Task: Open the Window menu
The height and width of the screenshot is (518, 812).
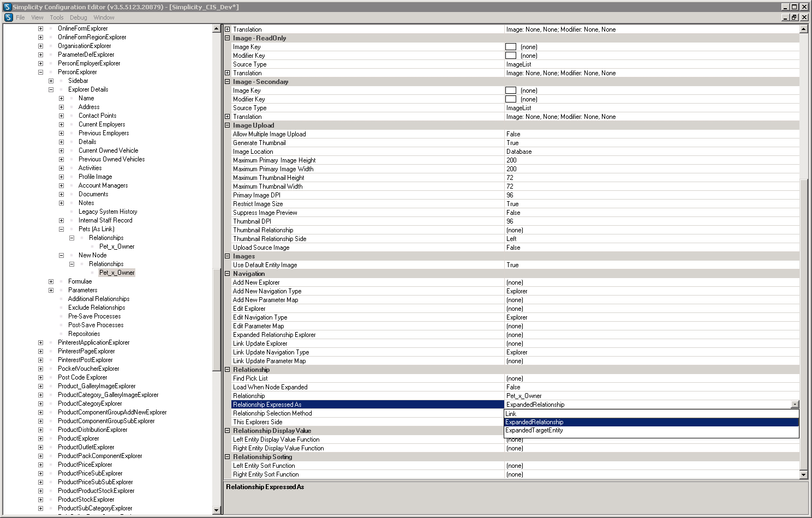Action: coord(104,17)
